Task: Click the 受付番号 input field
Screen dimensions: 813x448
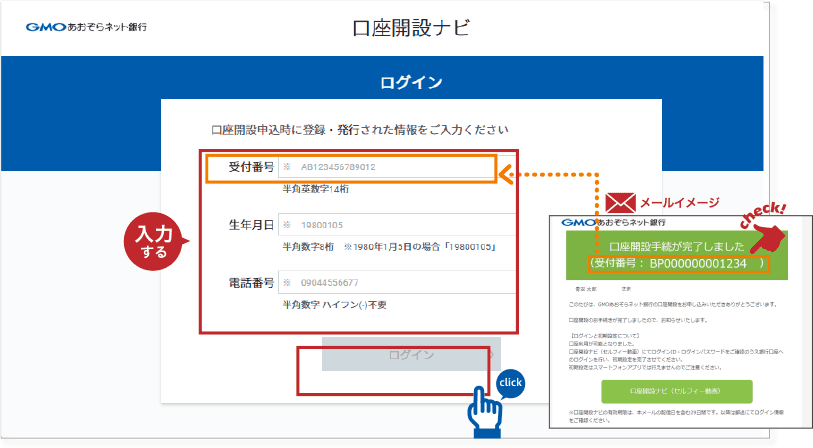Action: point(396,168)
